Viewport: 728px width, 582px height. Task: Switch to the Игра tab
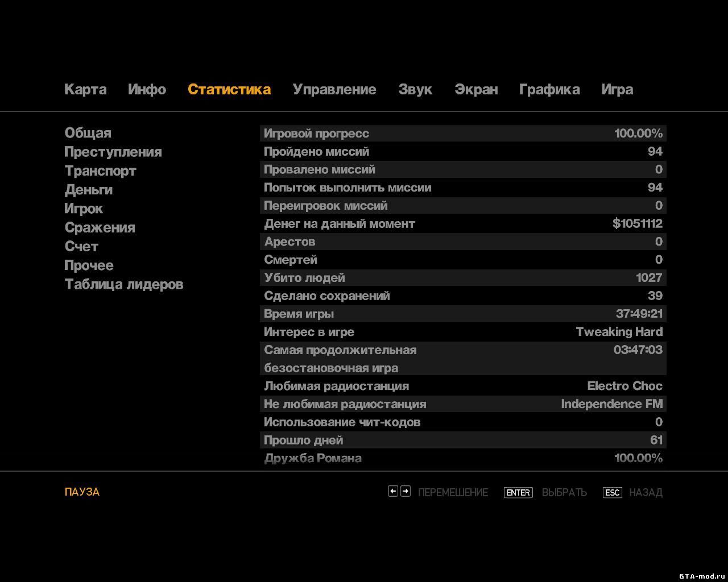(617, 90)
